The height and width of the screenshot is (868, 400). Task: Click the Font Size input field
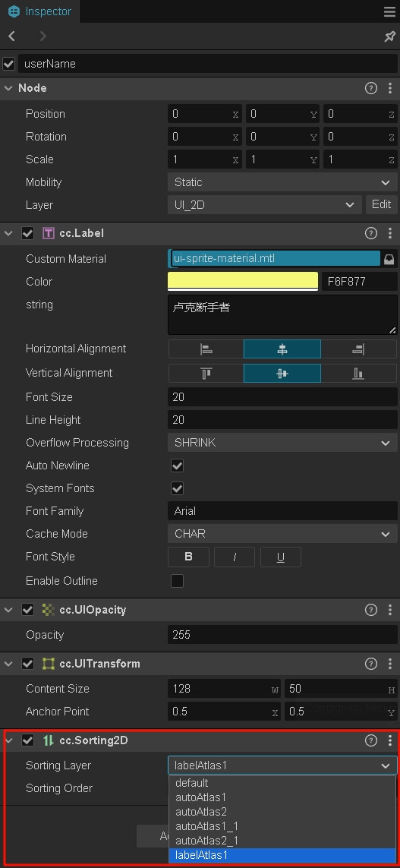point(282,397)
